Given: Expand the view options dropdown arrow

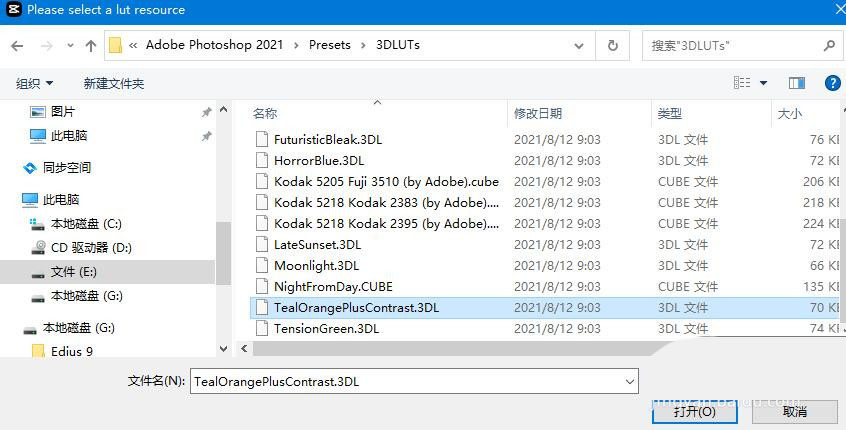Looking at the screenshot, I should pyautogui.click(x=764, y=83).
